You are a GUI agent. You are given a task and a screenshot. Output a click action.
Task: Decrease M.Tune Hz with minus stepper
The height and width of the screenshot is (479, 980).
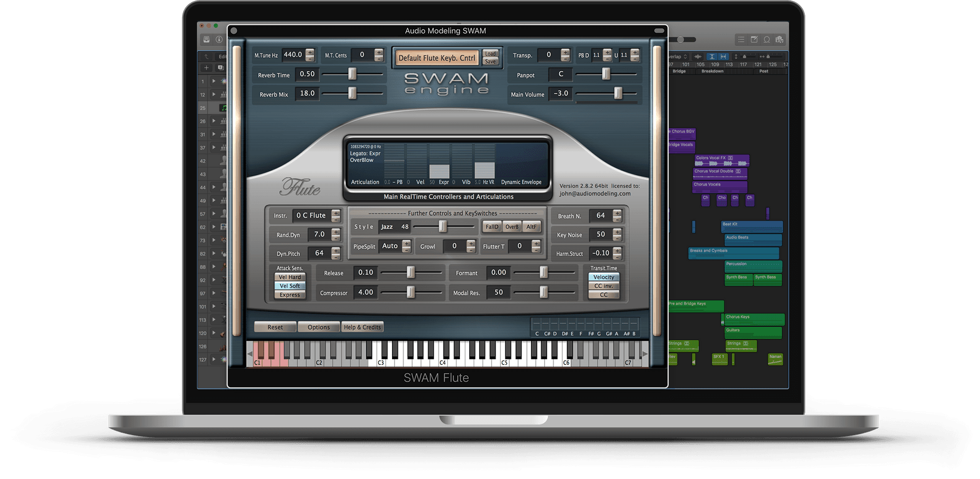[x=310, y=58]
